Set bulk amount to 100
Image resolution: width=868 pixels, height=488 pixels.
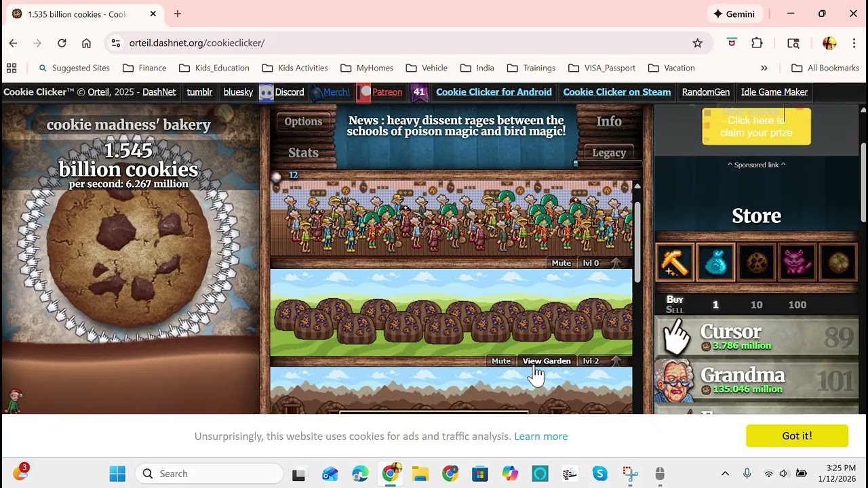[797, 305]
